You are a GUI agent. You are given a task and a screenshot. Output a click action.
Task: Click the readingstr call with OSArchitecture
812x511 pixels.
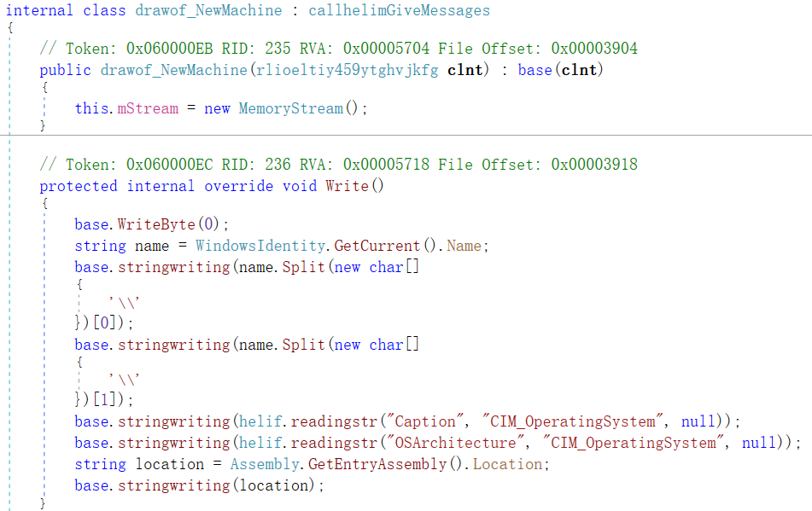(x=334, y=443)
